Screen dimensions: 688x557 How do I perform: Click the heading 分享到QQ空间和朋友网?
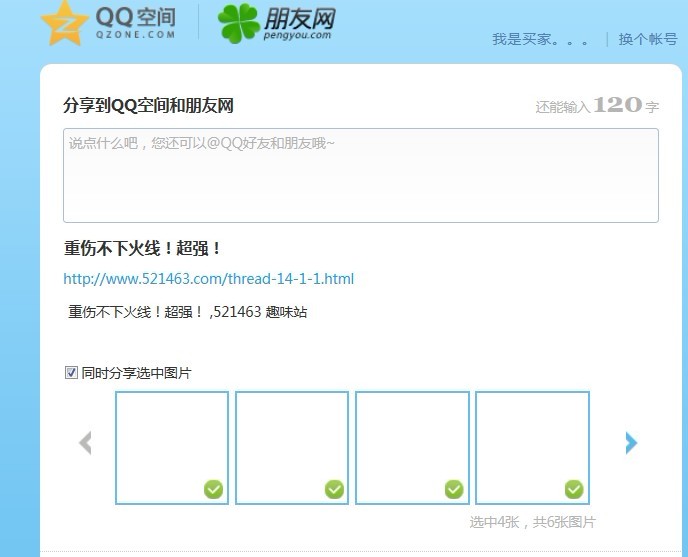click(x=148, y=106)
